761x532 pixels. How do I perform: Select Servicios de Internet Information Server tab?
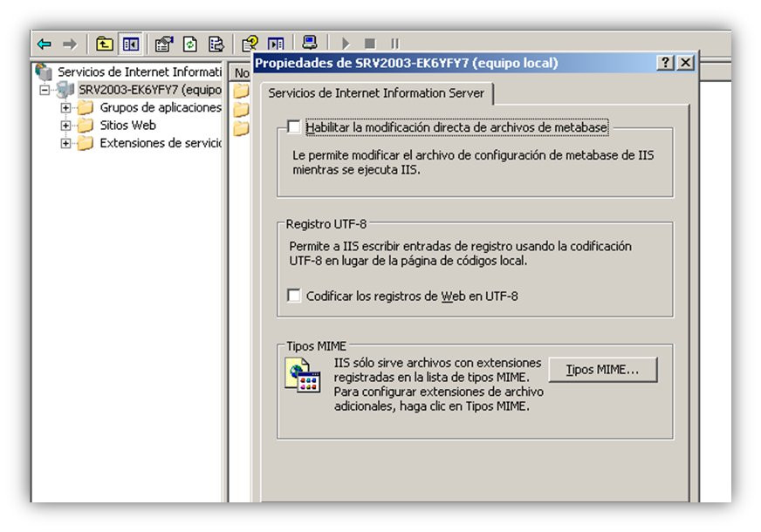[376, 93]
